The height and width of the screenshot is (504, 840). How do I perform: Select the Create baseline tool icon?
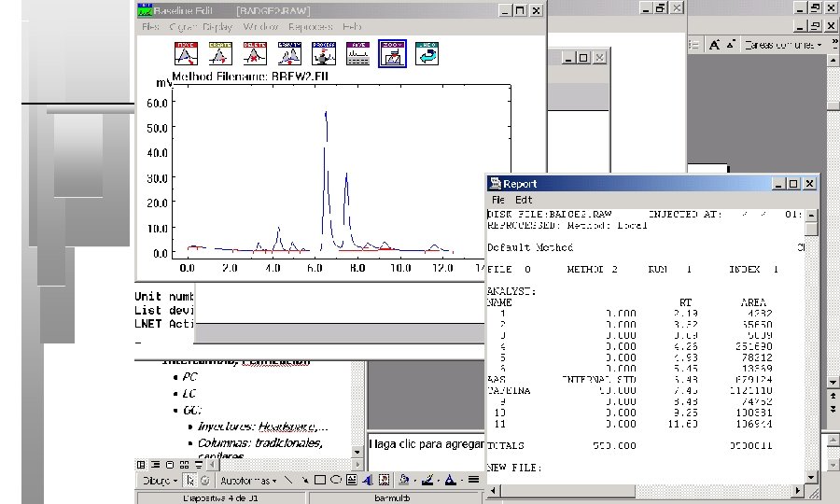click(x=220, y=53)
